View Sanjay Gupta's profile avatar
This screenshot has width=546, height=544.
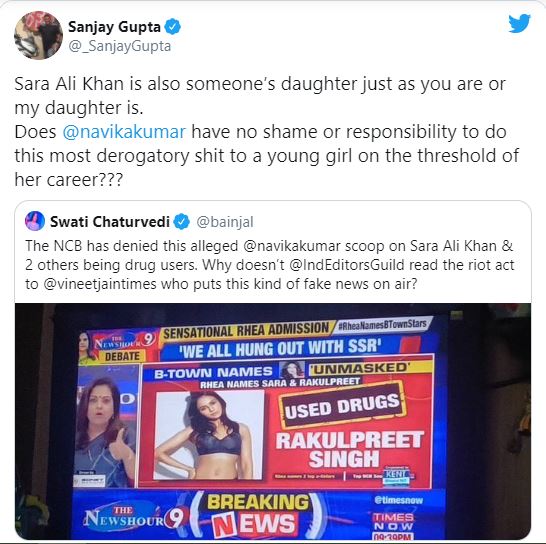[x=38, y=35]
